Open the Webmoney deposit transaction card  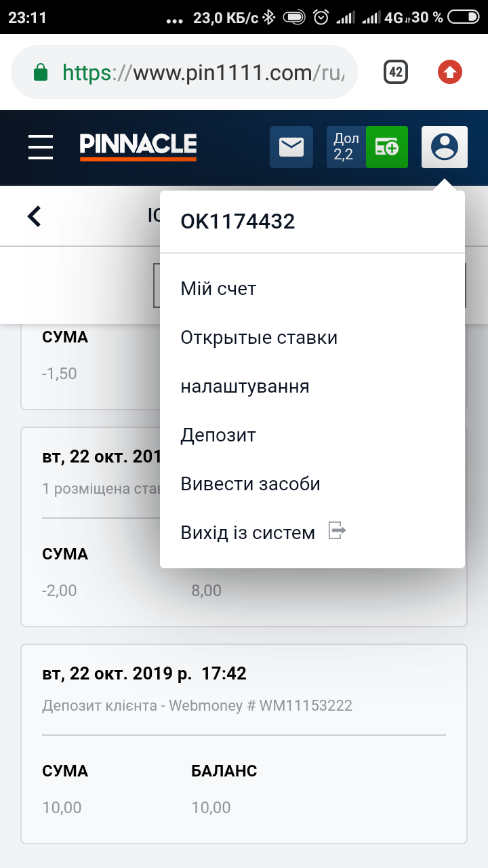coord(244,743)
